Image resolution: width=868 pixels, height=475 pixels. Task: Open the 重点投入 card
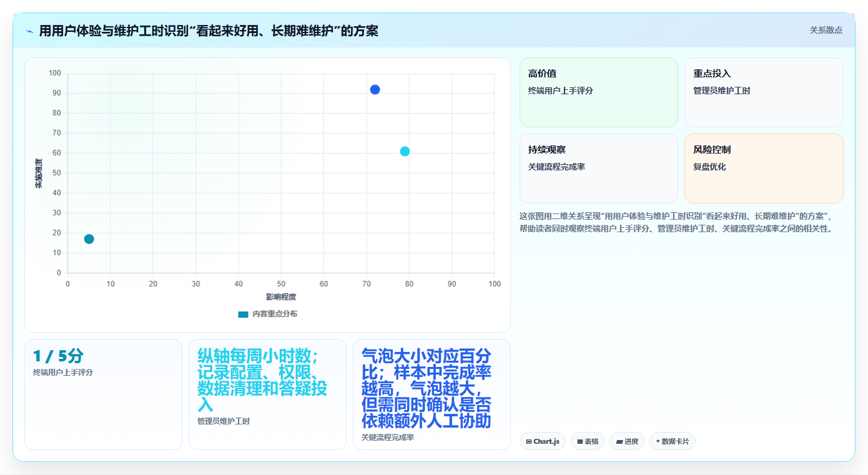764,92
